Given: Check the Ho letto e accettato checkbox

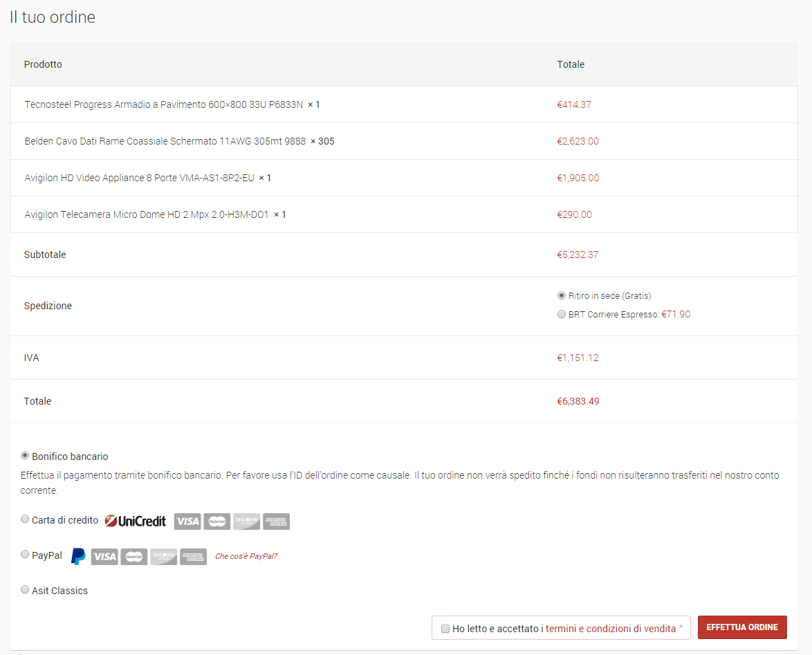Looking at the screenshot, I should click(x=445, y=628).
